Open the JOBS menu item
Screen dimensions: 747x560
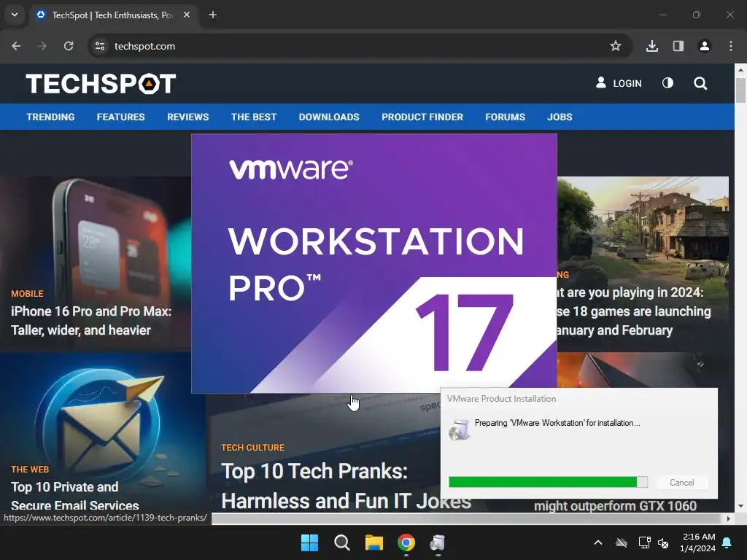pyautogui.click(x=560, y=117)
